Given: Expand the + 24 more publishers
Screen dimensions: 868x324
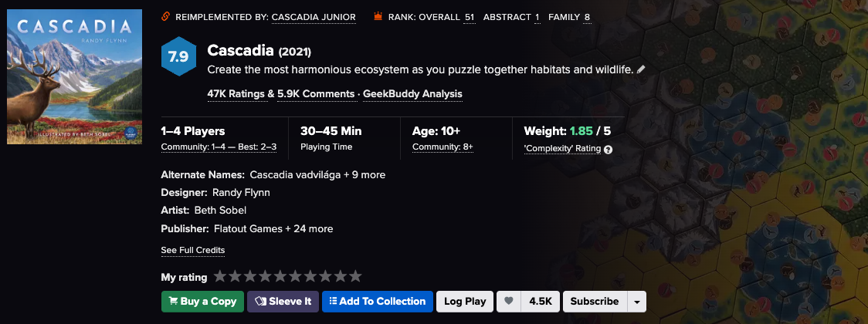Looking at the screenshot, I should [x=310, y=228].
